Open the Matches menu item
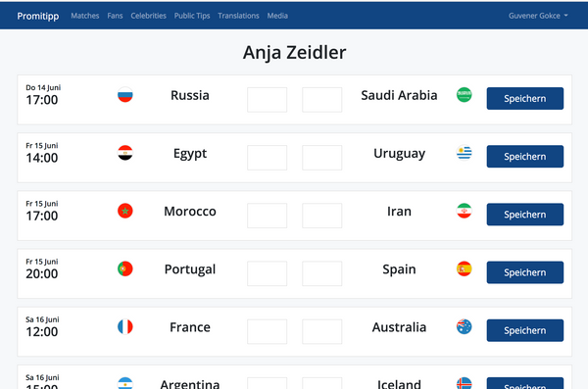The height and width of the screenshot is (389, 588). (85, 16)
